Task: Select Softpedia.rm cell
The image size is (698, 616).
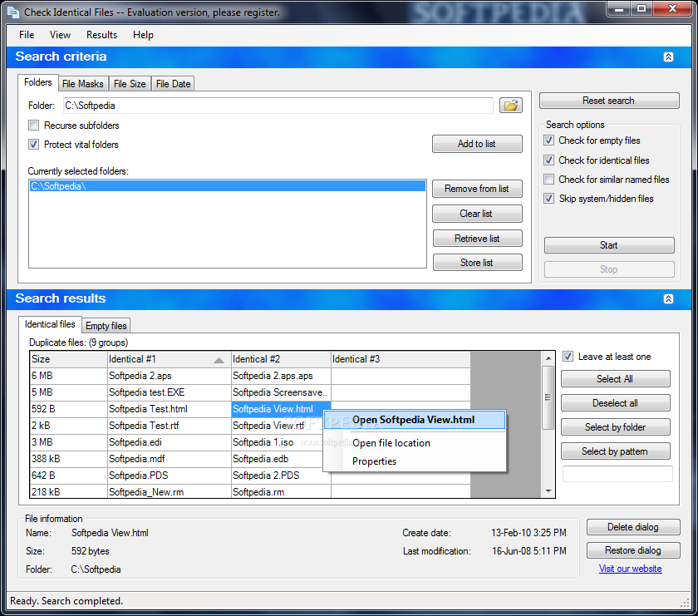Action: point(281,492)
